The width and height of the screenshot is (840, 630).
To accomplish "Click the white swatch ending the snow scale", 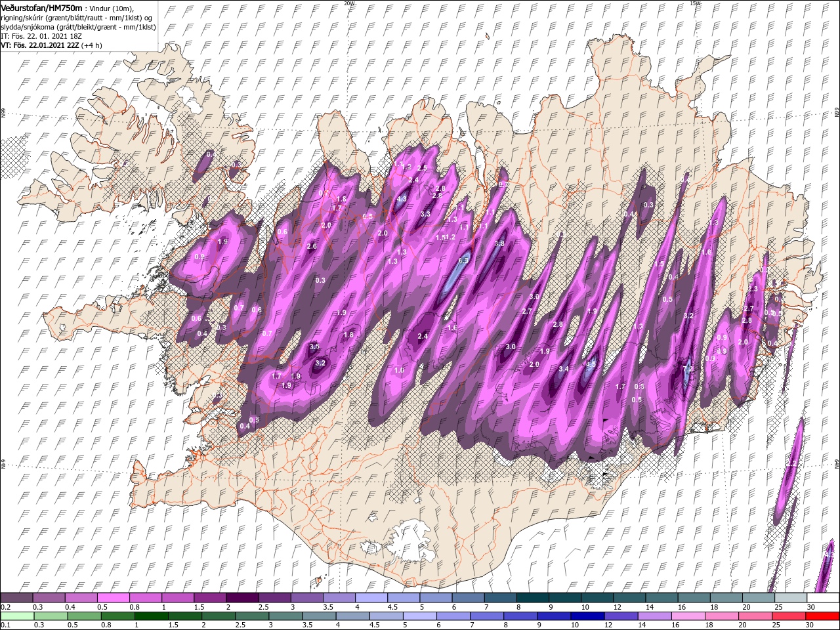I will [x=822, y=598].
